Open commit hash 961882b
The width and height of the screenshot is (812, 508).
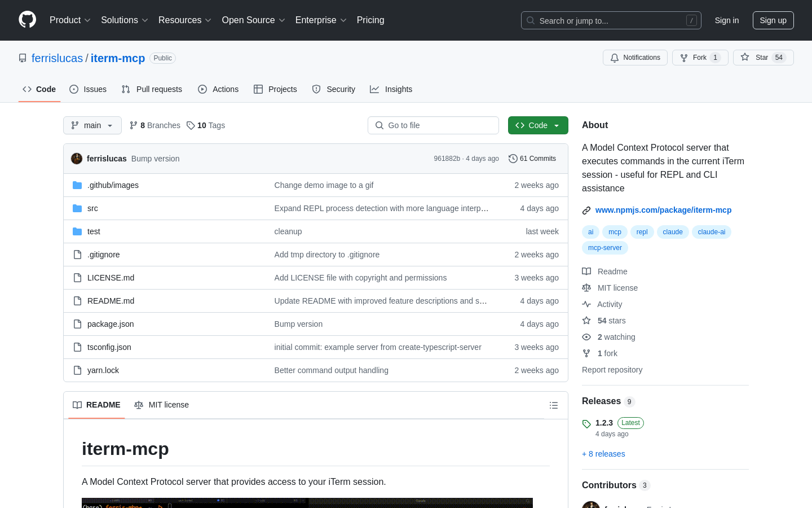[447, 159]
